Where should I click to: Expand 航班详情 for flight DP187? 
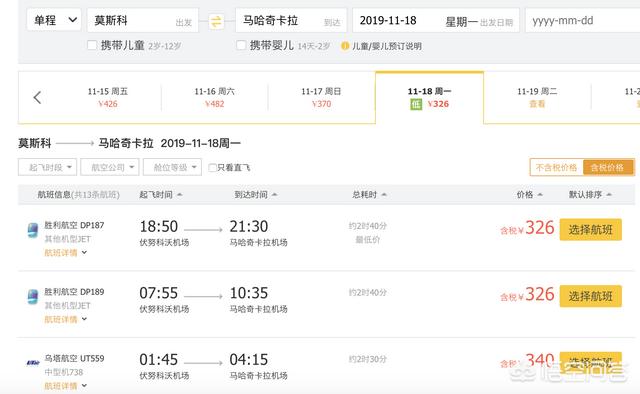(x=65, y=253)
